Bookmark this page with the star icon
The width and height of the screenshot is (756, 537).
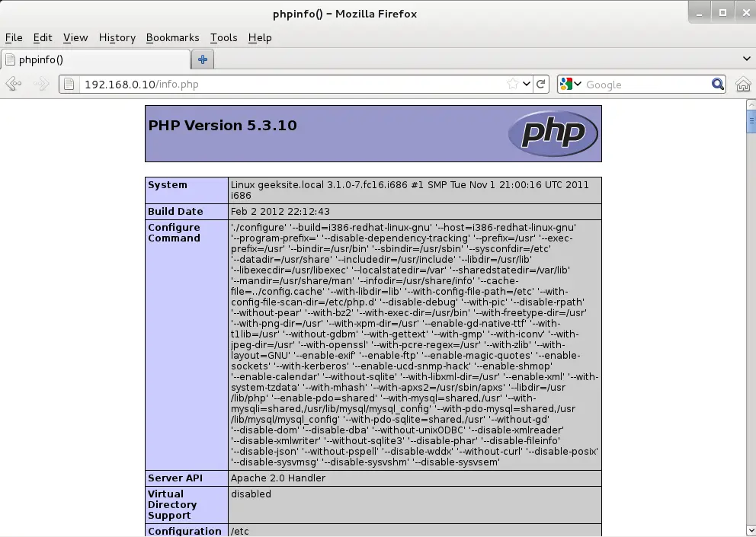point(513,84)
